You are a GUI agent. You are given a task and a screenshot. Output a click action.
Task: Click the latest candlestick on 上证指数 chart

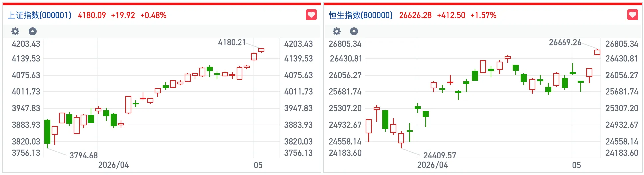point(261,50)
